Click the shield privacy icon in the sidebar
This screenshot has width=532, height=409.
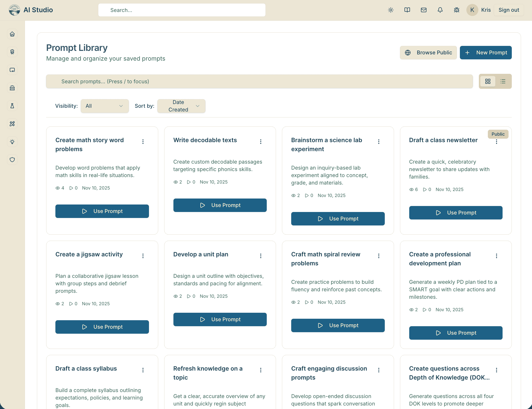(12, 160)
